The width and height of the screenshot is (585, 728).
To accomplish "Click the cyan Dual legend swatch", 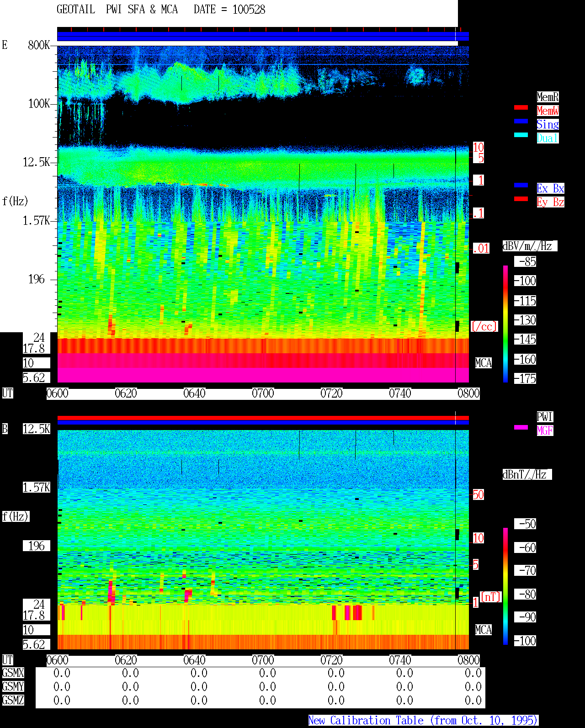I will [x=521, y=135].
